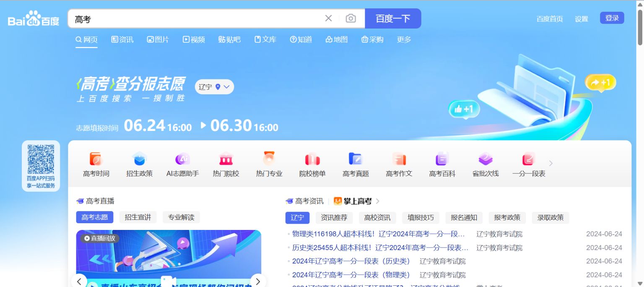Screen dimensions: 644x287
Task: Click the 高考作文 icon
Action: [x=399, y=164]
